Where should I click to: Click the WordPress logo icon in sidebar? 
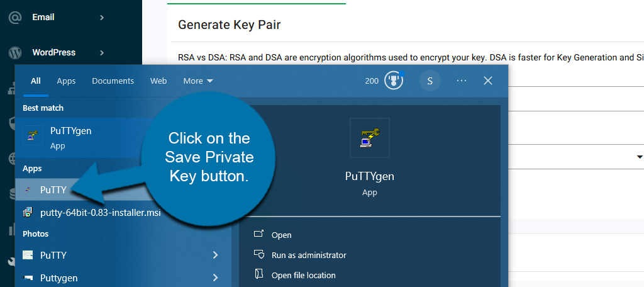coord(15,53)
